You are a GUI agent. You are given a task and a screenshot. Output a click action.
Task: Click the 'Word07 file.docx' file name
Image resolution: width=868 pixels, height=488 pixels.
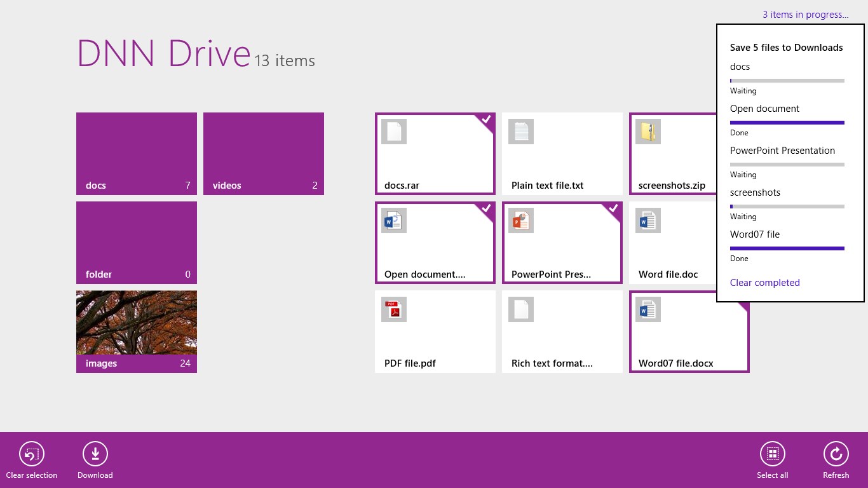(676, 363)
